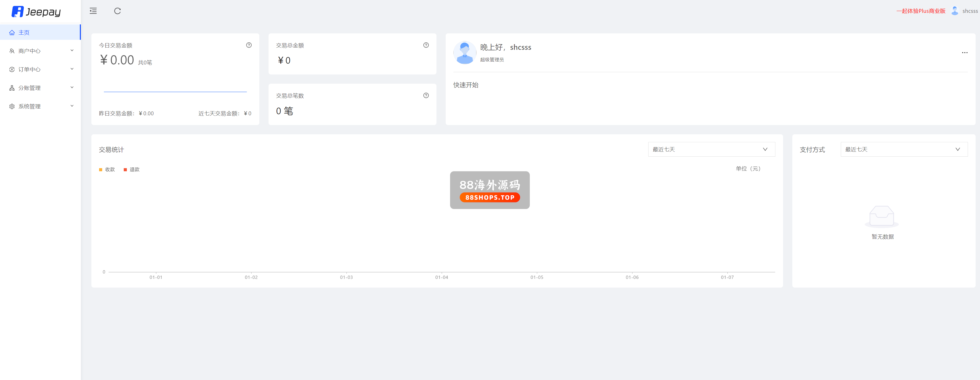Open the three-dots more options icon

pyautogui.click(x=964, y=52)
